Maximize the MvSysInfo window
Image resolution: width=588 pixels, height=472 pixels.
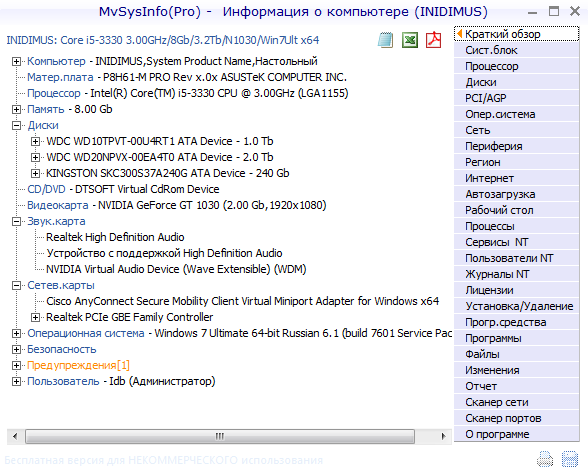554,11
